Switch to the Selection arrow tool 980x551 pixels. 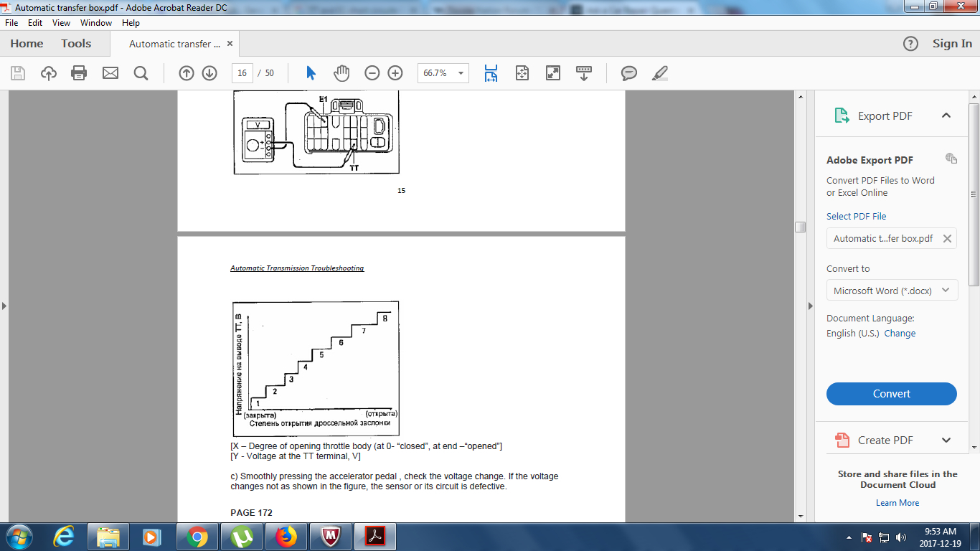pyautogui.click(x=311, y=73)
